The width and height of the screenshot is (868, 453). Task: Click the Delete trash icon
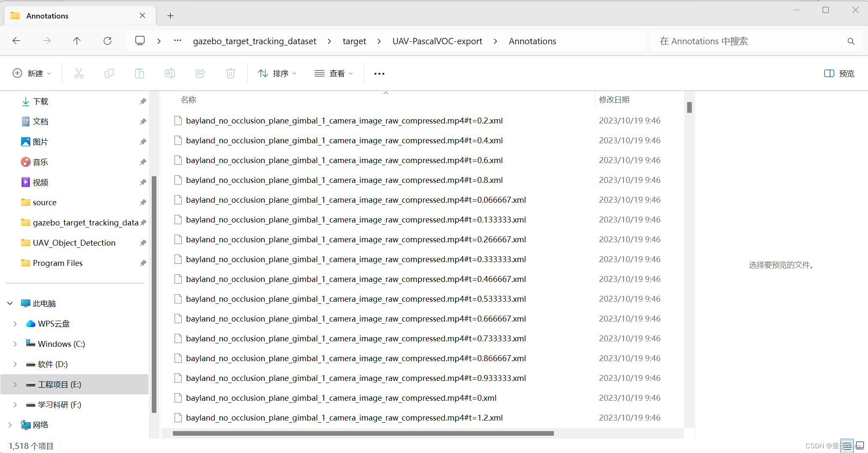231,73
